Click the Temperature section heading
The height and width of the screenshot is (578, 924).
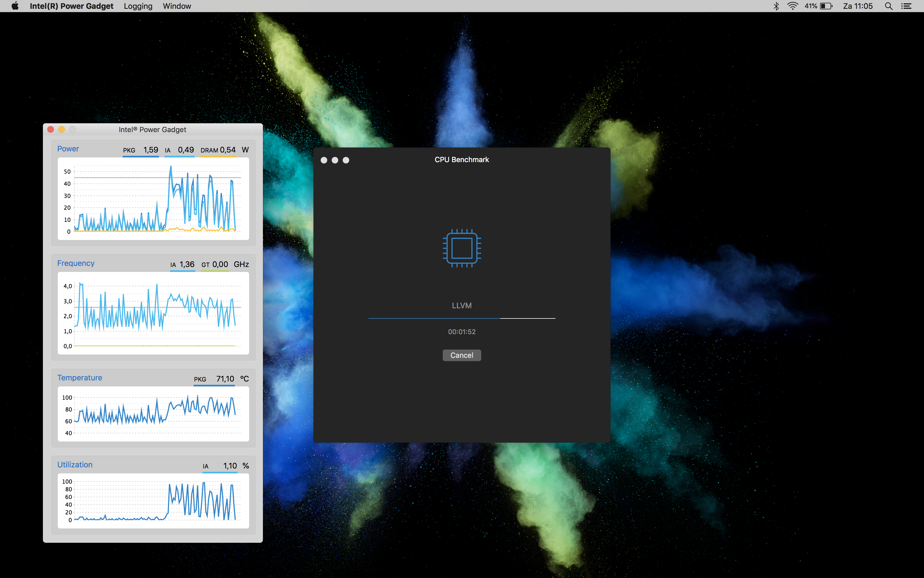click(x=79, y=378)
